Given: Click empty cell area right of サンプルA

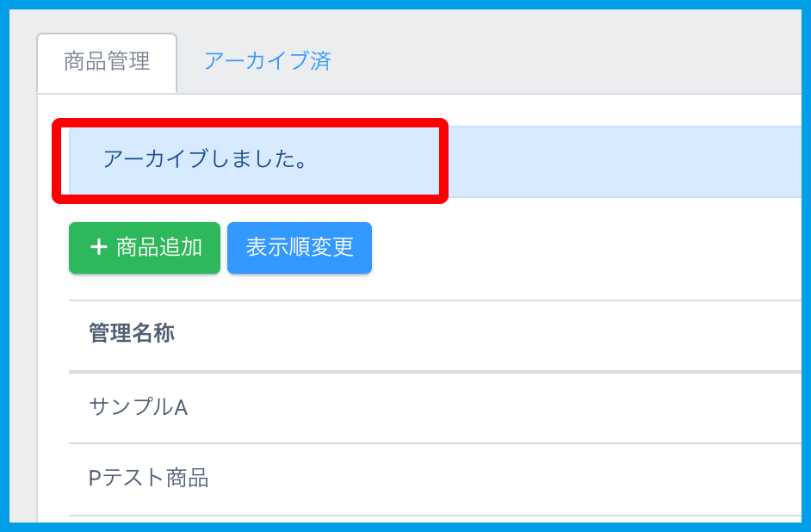Looking at the screenshot, I should coord(517,407).
